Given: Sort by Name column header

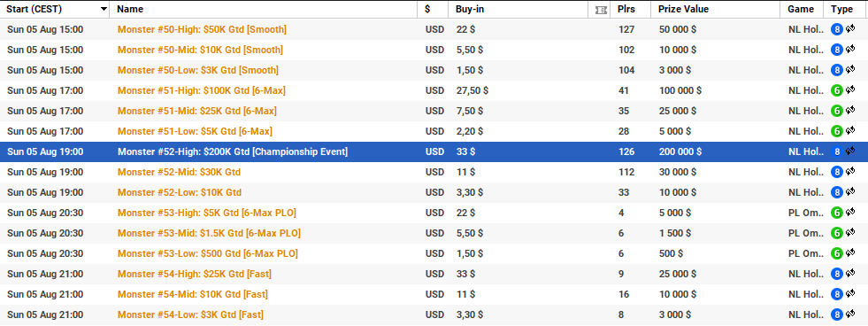Looking at the screenshot, I should tap(130, 9).
